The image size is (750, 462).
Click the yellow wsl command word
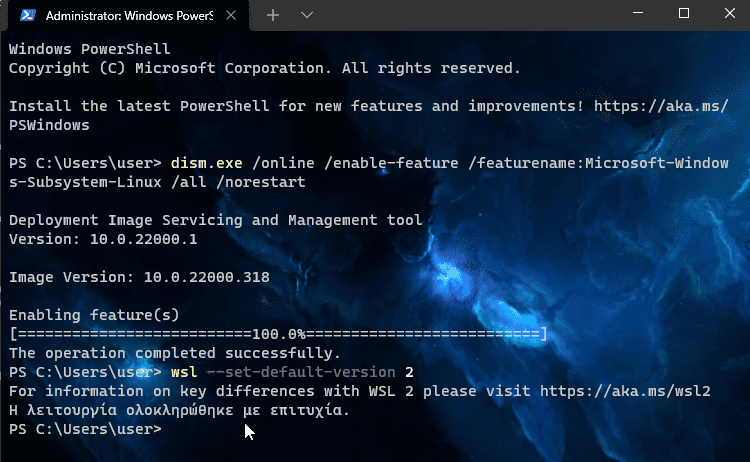184,372
